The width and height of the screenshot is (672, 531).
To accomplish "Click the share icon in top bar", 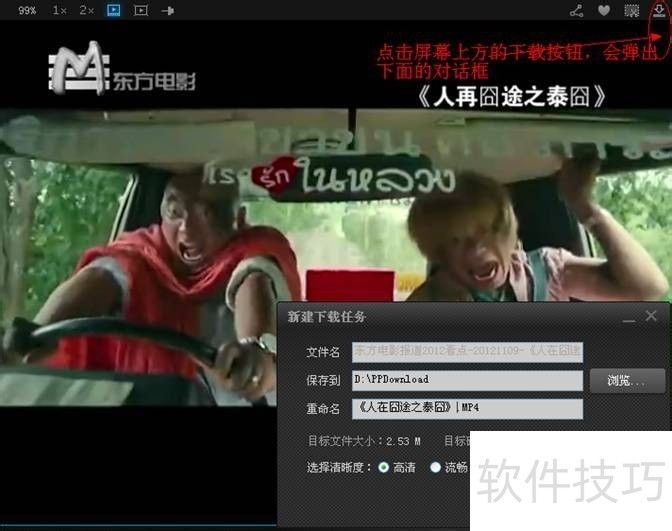I will [x=577, y=11].
